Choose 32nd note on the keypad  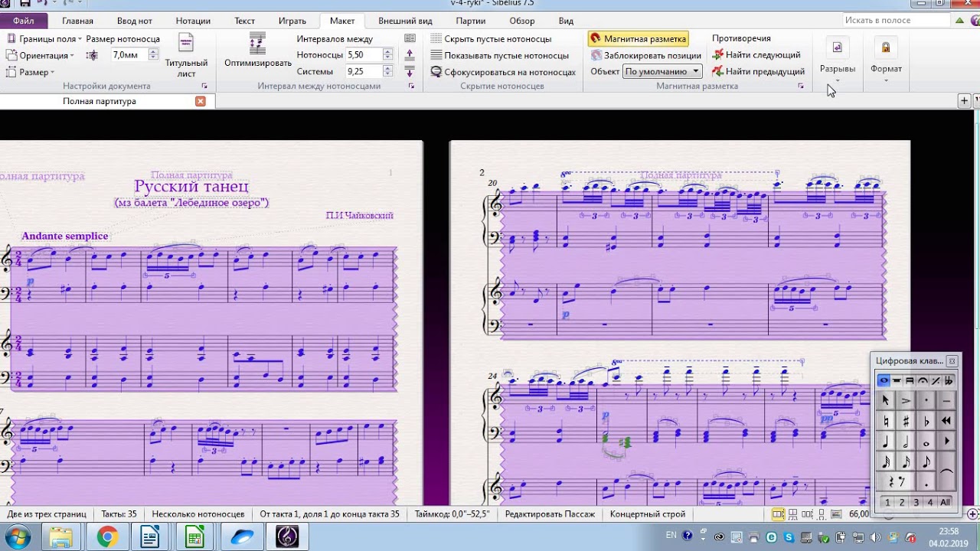click(x=886, y=461)
